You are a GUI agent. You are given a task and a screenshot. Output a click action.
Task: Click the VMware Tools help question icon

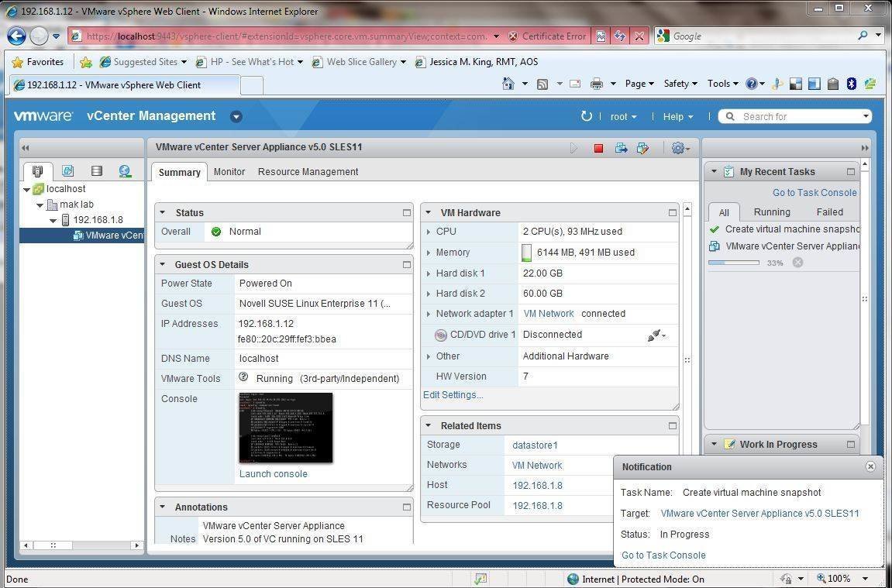click(243, 377)
